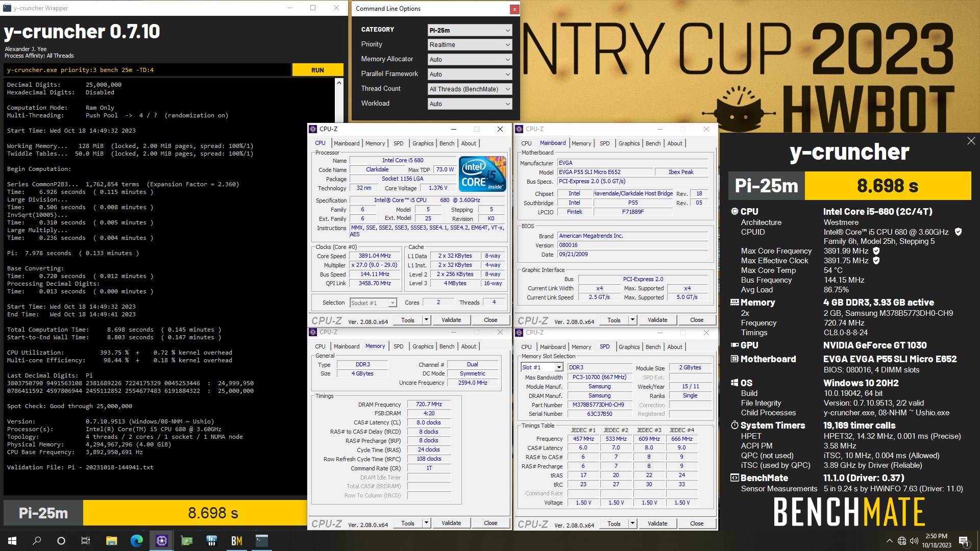Expand Tools arrow in CPU-Z Memory window
The height and width of the screenshot is (551, 980).
(426, 523)
